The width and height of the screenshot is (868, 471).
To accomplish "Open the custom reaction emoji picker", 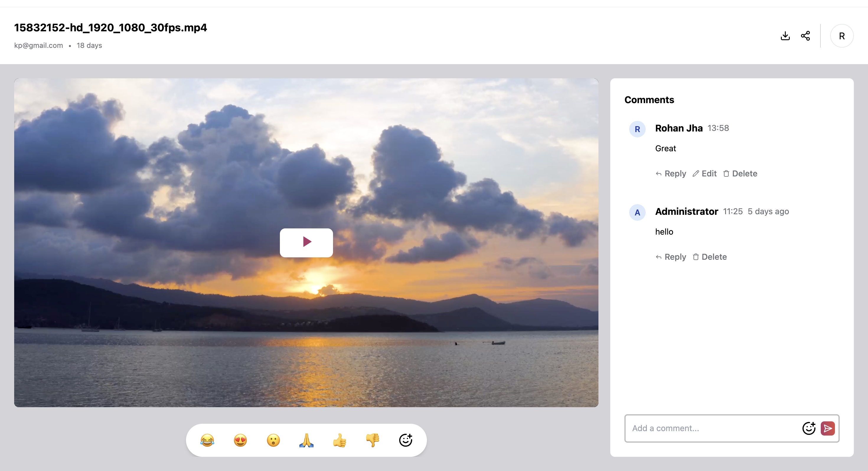I will pyautogui.click(x=405, y=440).
